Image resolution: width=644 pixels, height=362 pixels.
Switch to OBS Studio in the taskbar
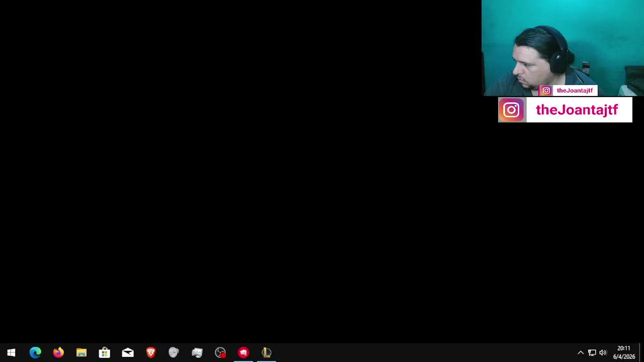pyautogui.click(x=220, y=352)
